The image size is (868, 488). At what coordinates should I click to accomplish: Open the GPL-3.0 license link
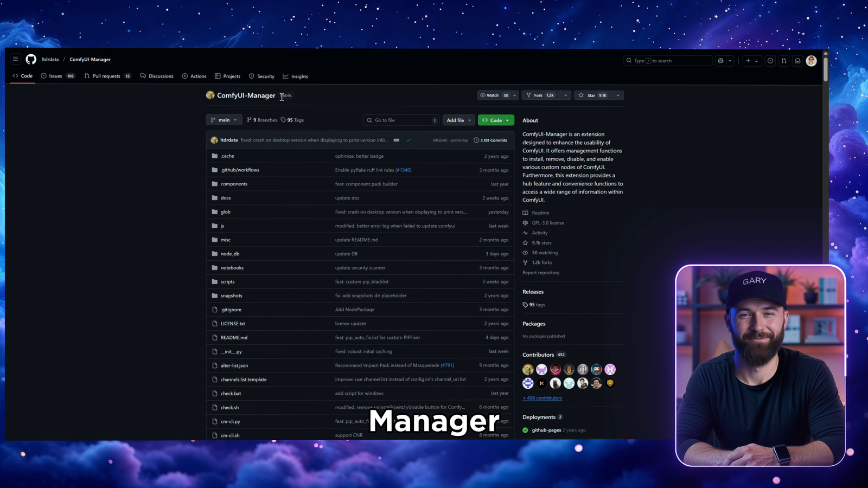(544, 223)
